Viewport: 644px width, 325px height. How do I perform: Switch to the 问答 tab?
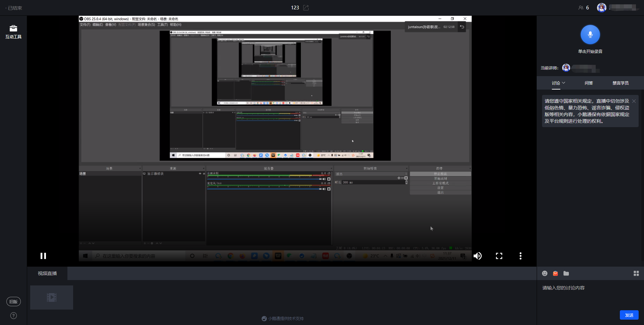tap(589, 83)
